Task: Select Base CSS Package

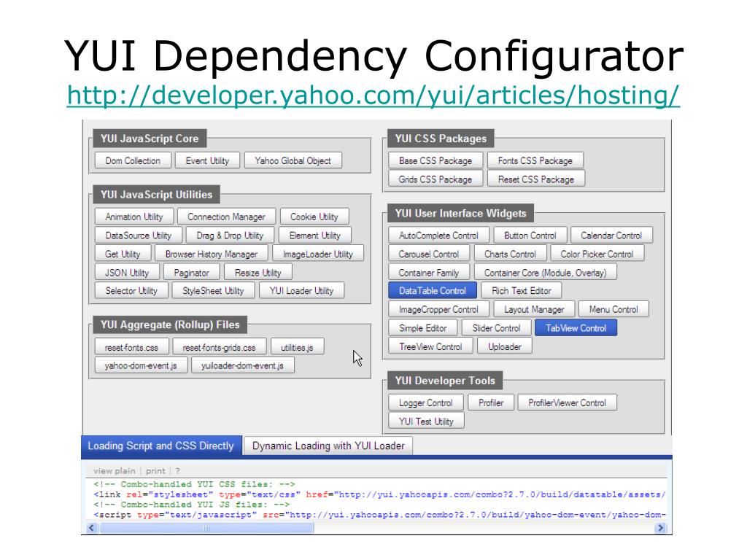Action: coord(436,160)
